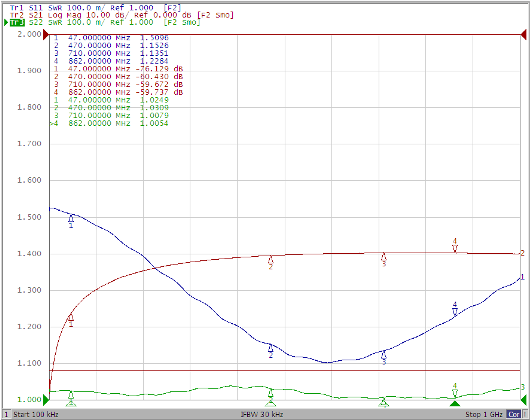Click green marker 2 triangle on bottom axis

(271, 403)
